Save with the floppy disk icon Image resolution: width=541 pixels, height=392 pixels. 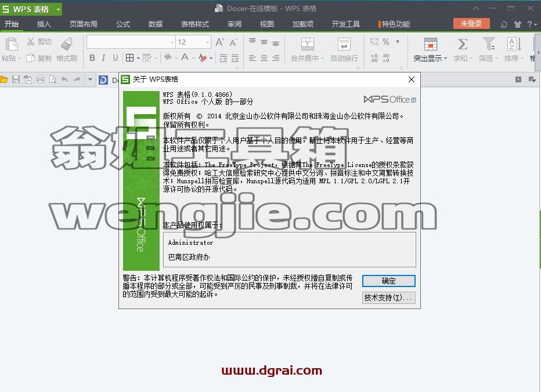point(16,79)
